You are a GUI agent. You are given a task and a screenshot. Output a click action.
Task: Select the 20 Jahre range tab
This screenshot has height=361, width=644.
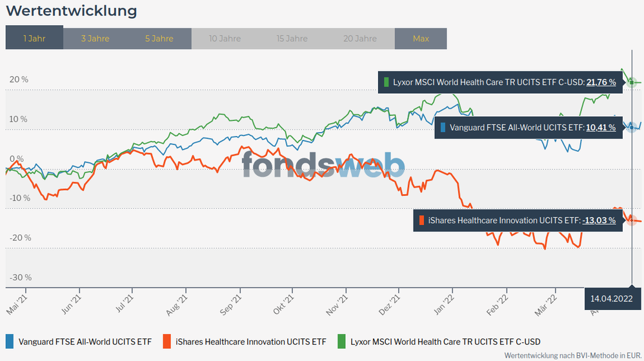pyautogui.click(x=360, y=39)
